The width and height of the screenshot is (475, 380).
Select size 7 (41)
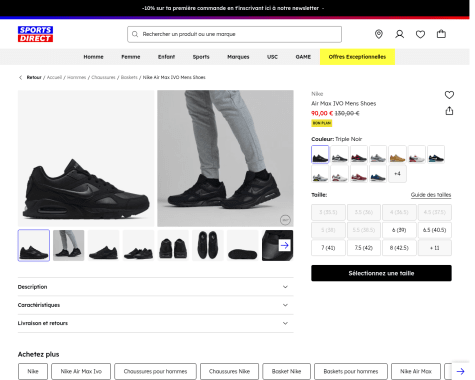point(328,248)
